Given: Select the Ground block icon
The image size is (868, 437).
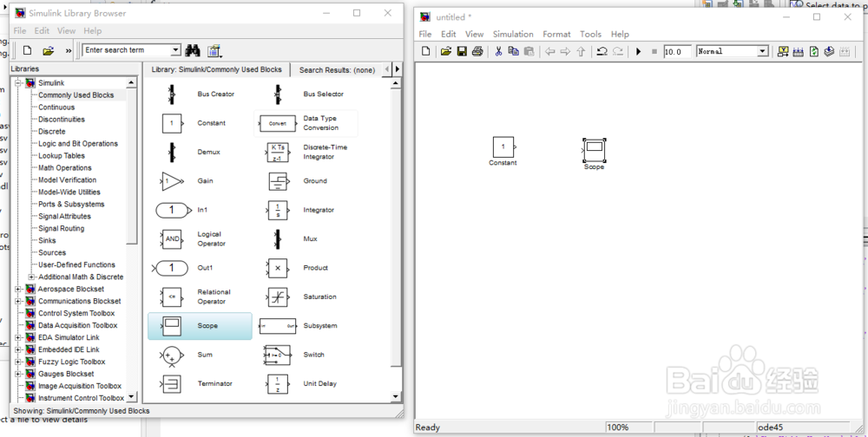Looking at the screenshot, I should pos(278,181).
